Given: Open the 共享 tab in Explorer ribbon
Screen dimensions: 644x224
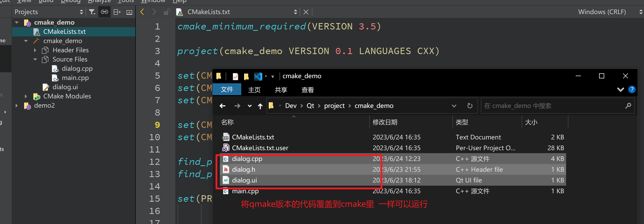Looking at the screenshot, I should [x=281, y=90].
